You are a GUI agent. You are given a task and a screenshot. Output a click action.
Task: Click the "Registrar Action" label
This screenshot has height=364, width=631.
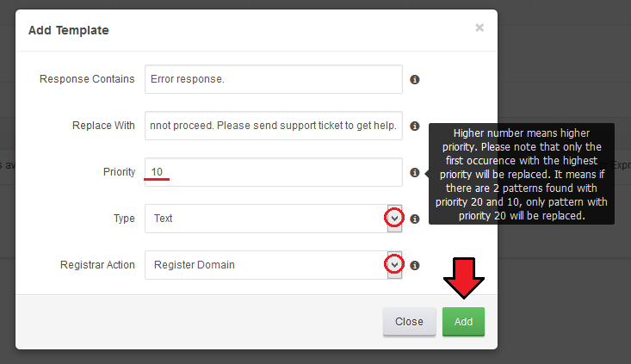[x=97, y=265]
